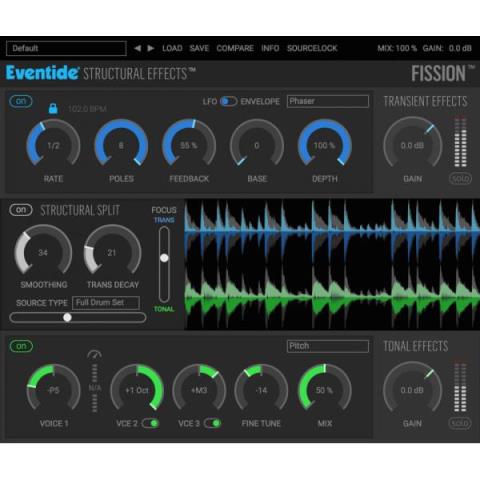This screenshot has height=480, width=480.
Task: Click the Poles knob
Action: [x=121, y=144]
